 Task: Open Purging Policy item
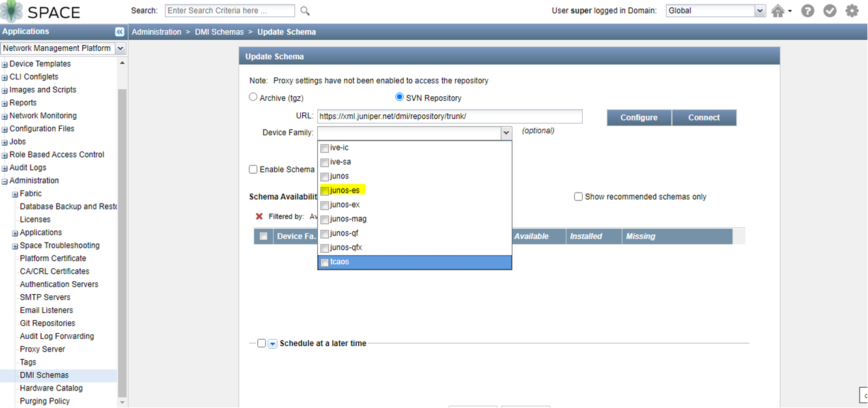pyautogui.click(x=45, y=401)
